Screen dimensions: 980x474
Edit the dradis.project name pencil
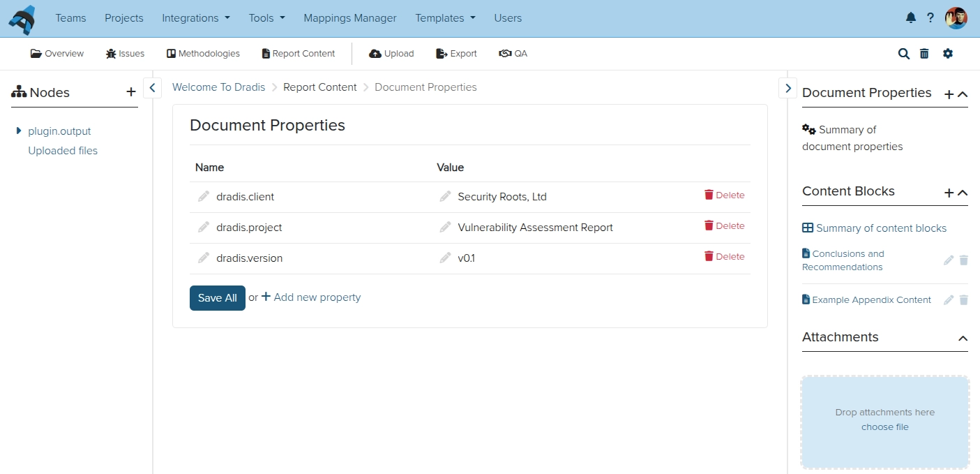pos(204,228)
